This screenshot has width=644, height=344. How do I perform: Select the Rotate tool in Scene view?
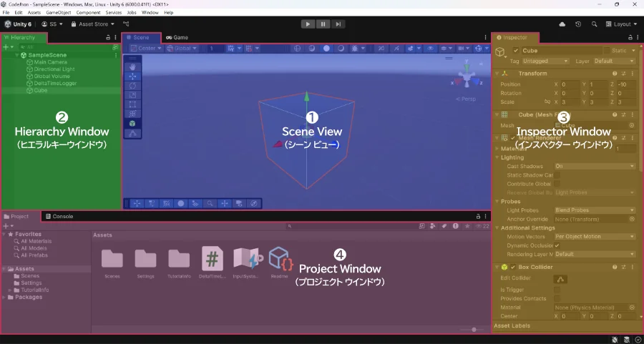(x=134, y=85)
